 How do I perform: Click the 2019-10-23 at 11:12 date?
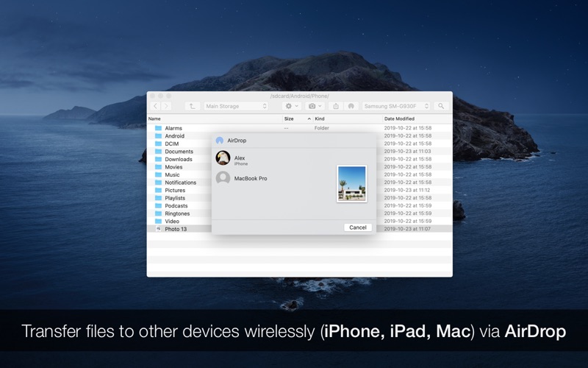tap(407, 190)
